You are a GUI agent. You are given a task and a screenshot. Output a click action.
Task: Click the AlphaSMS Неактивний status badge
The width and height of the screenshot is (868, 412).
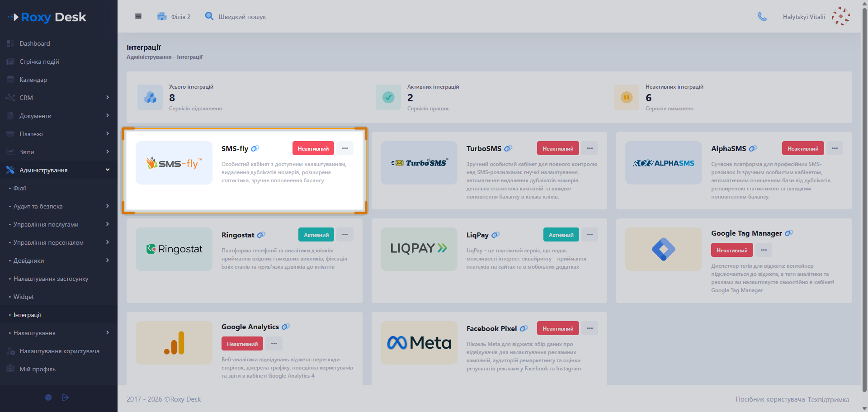click(803, 148)
